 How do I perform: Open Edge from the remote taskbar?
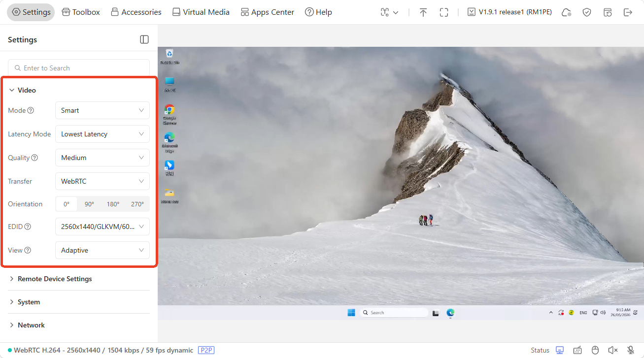450,313
